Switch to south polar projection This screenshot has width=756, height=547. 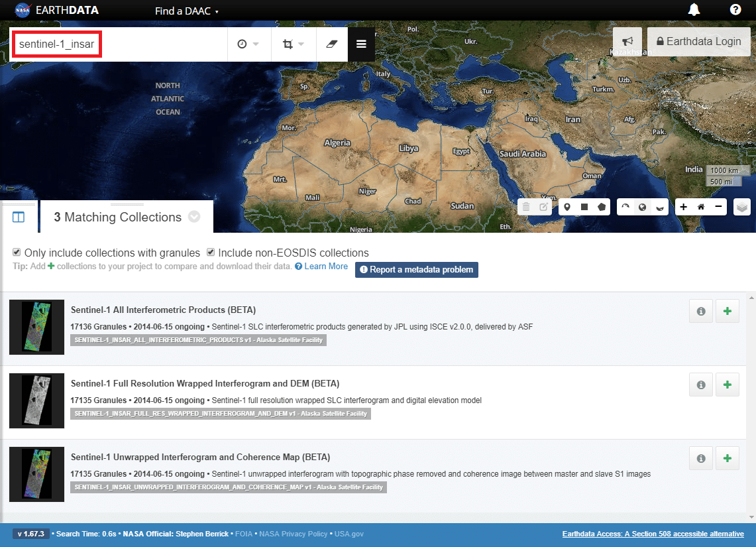tap(660, 207)
